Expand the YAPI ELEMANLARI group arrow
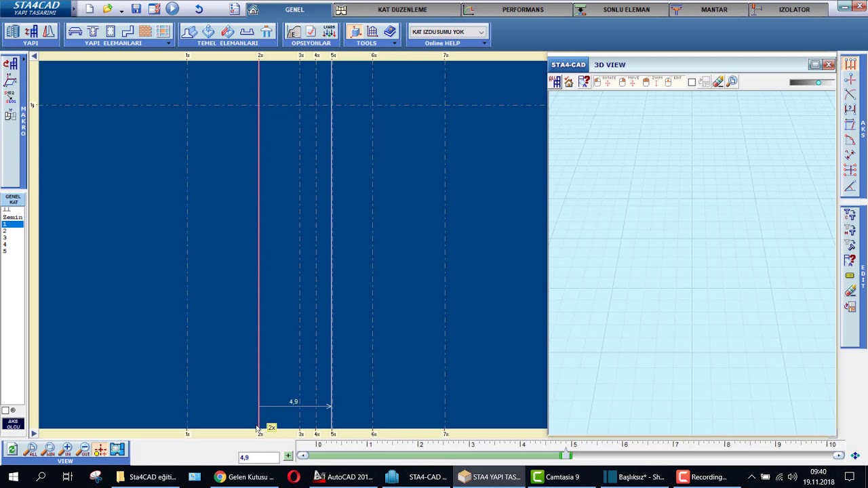Image resolution: width=868 pixels, height=488 pixels. coord(168,43)
